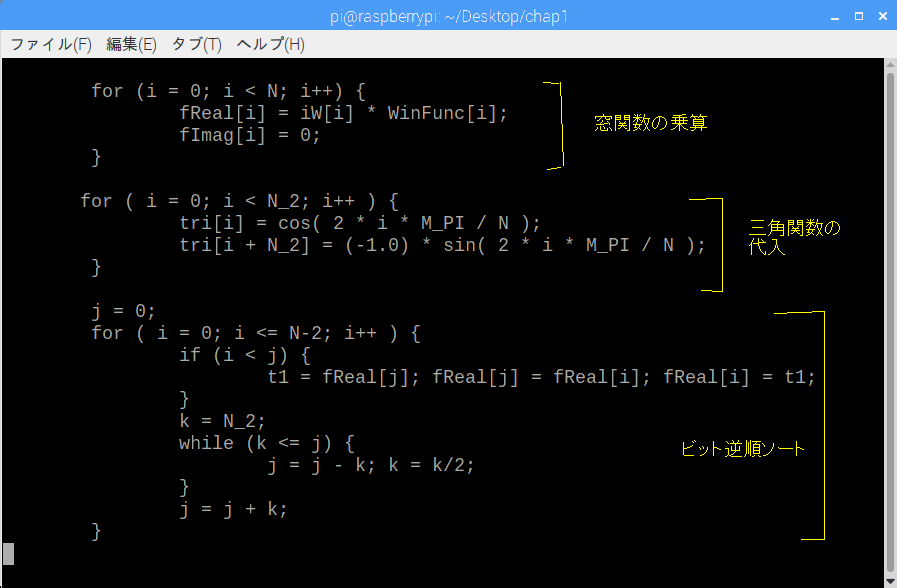Open the ヘルプ(H) menu
The image size is (897, 588).
[x=271, y=44]
